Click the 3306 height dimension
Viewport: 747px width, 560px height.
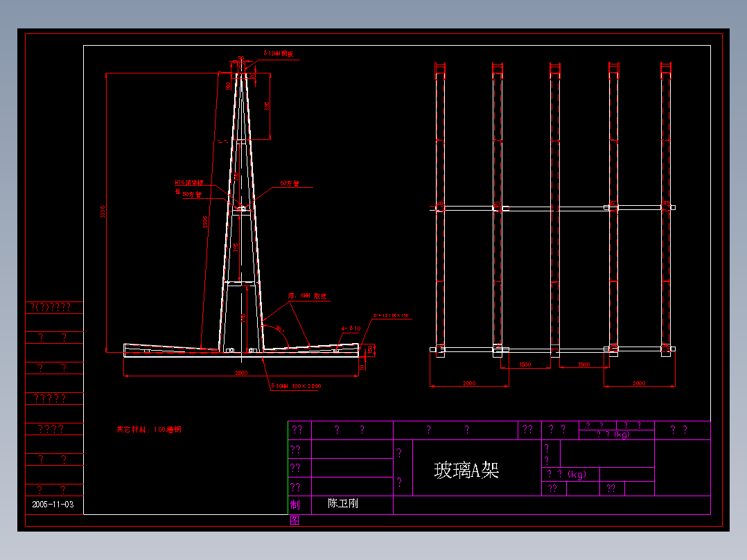click(x=205, y=222)
